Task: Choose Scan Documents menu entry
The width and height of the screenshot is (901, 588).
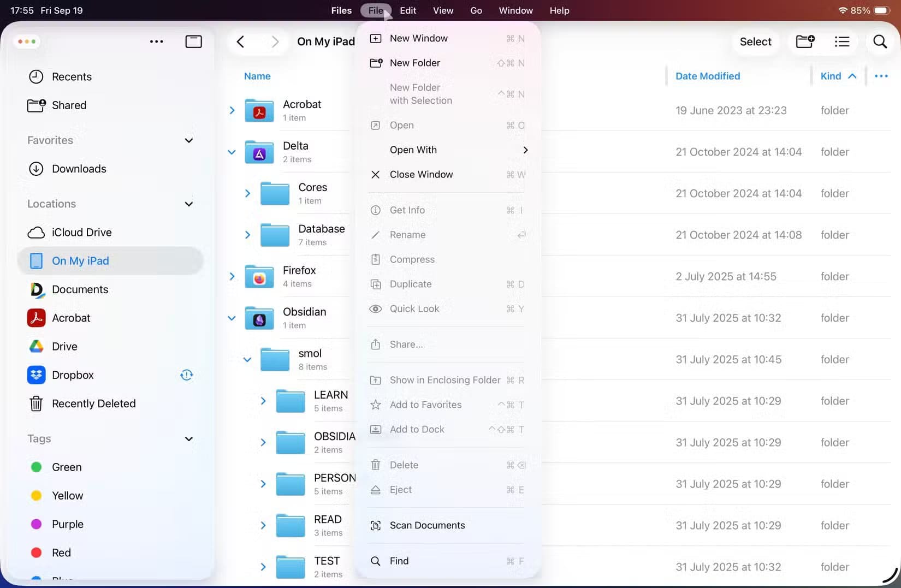Action: point(448,525)
